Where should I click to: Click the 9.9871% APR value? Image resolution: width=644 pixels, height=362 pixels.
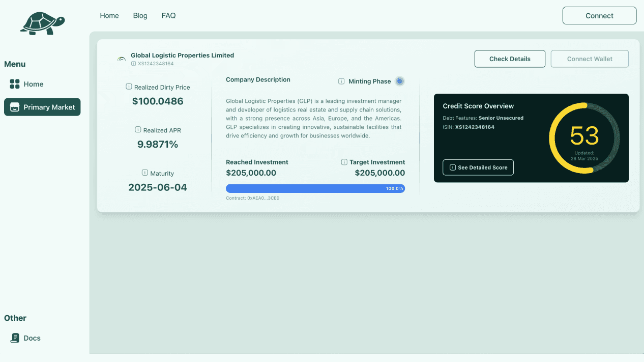(x=158, y=145)
